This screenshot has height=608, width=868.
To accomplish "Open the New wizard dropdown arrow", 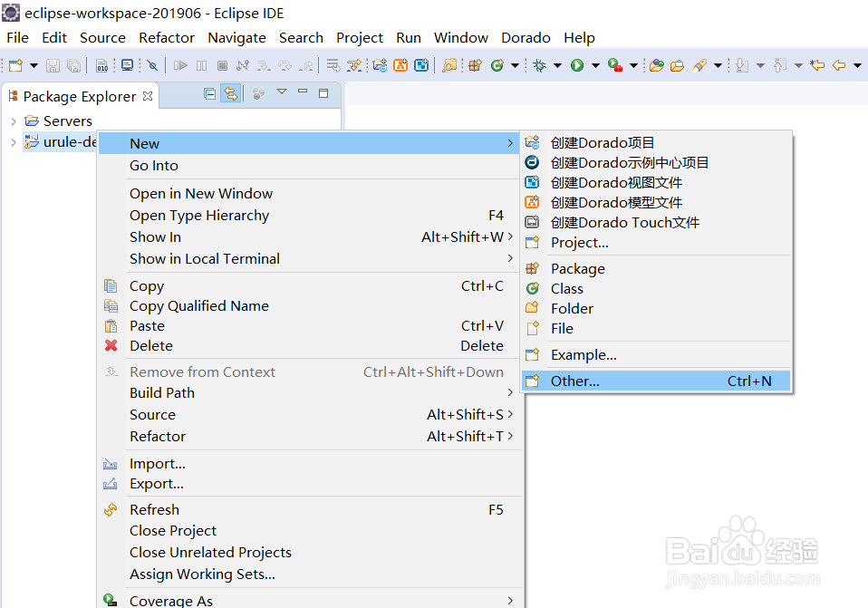I will pyautogui.click(x=34, y=65).
